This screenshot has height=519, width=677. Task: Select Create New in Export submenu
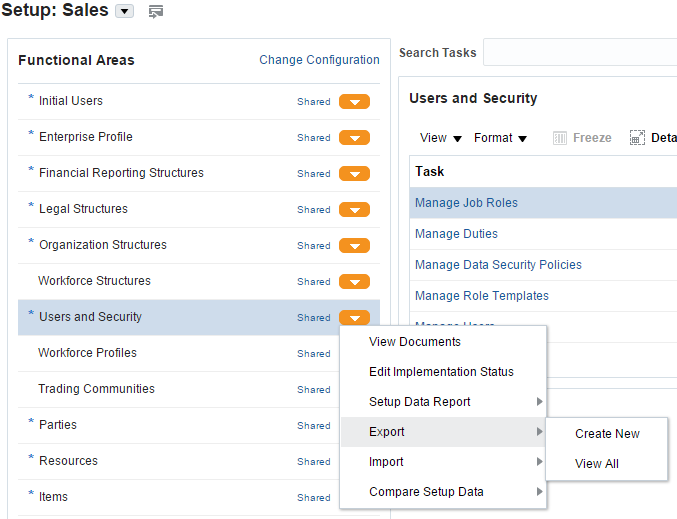(607, 434)
